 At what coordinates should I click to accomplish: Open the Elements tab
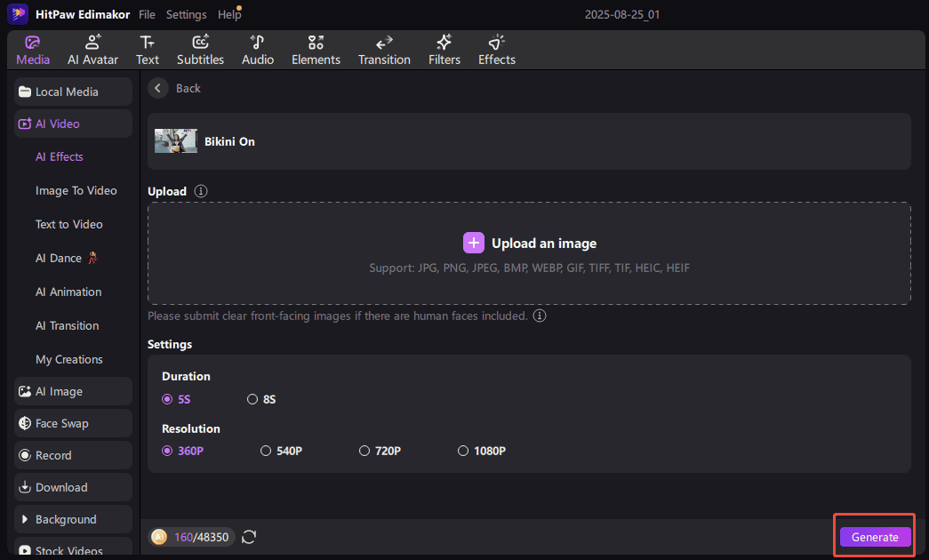coord(316,51)
